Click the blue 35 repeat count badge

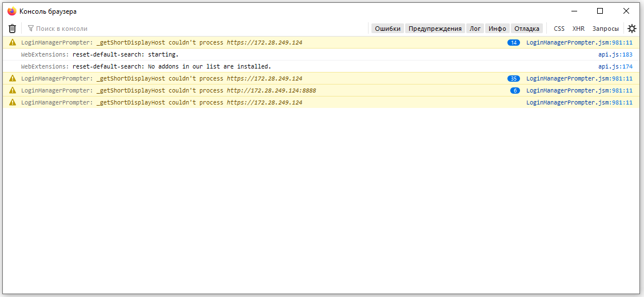(x=513, y=78)
